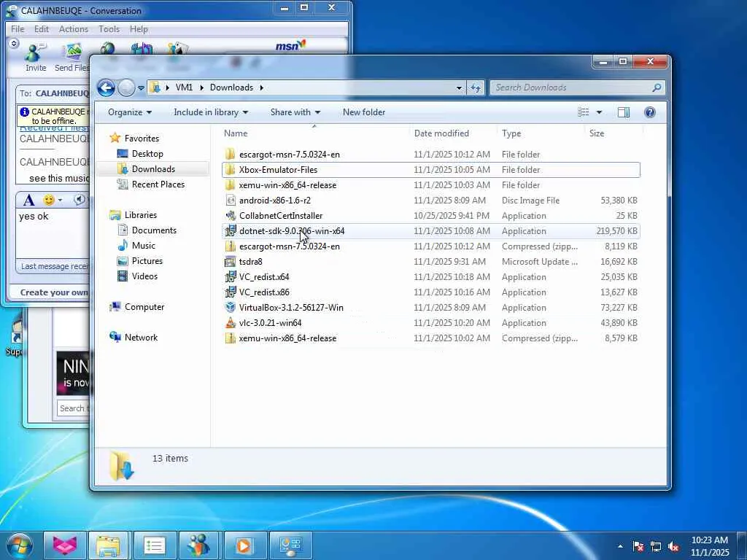The image size is (747, 560).
Task: Select Libraries in the navigation pane
Action: pyautogui.click(x=141, y=215)
